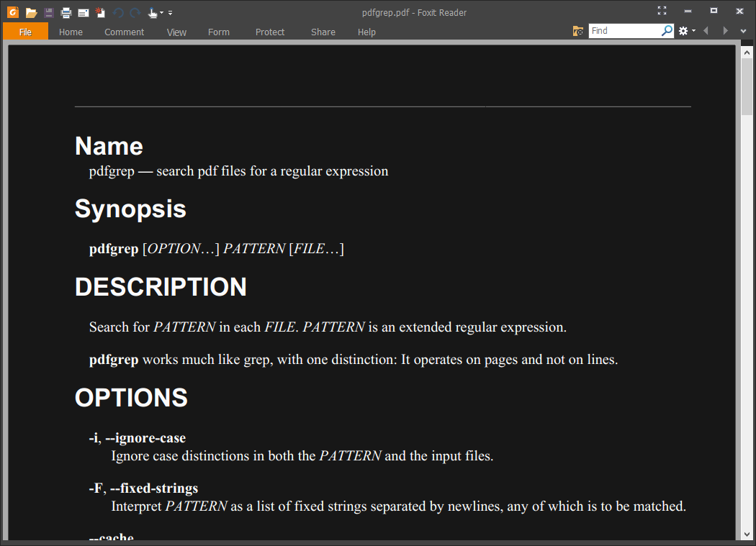Undo the last action

point(118,13)
